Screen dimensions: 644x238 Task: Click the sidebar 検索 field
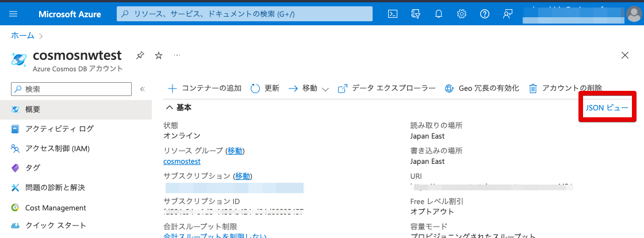click(71, 89)
